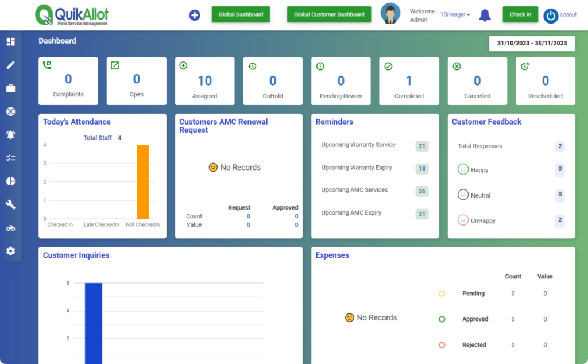
Task: Click the Check in button
Action: point(520,14)
